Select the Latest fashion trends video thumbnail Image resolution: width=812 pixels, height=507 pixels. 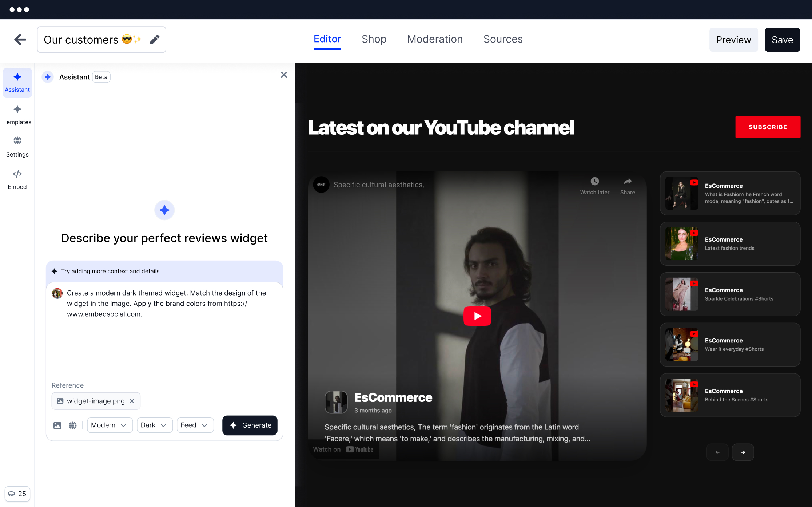tap(681, 244)
